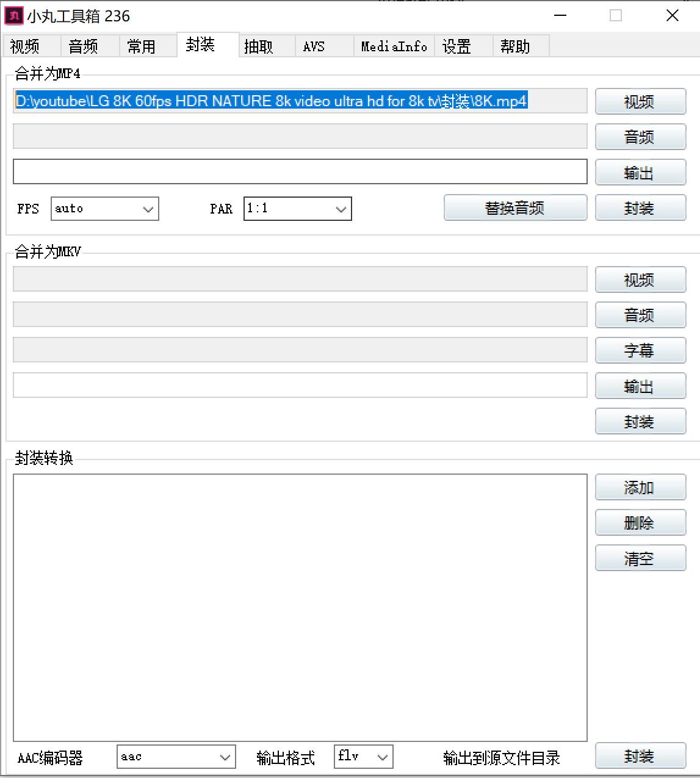Click the bottom 封装 button to start muxing
The height and width of the screenshot is (778, 700).
(639, 756)
